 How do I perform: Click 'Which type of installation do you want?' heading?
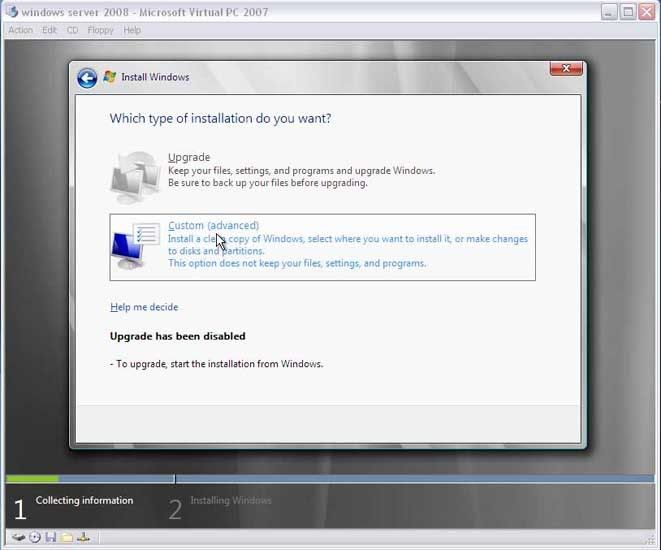[220, 118]
